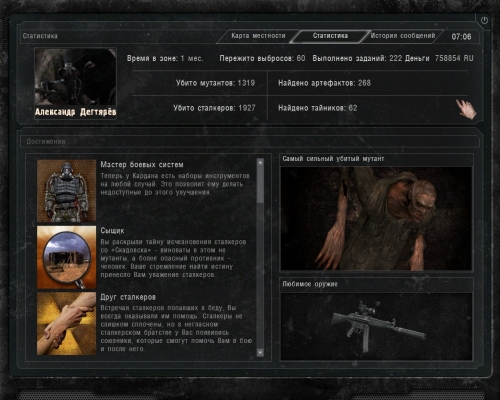This screenshot has height=400, width=500.
Task: Click the Самый сильный убитый мутант header
Action: (x=333, y=159)
